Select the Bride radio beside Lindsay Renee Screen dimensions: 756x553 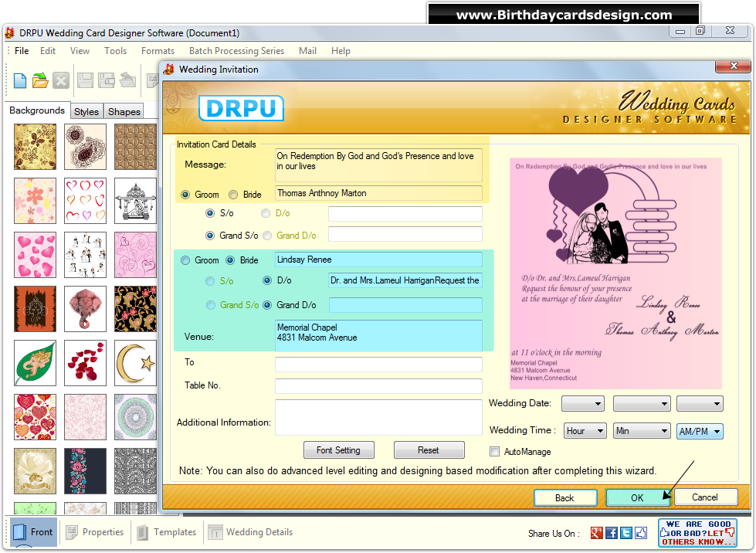coord(230,260)
